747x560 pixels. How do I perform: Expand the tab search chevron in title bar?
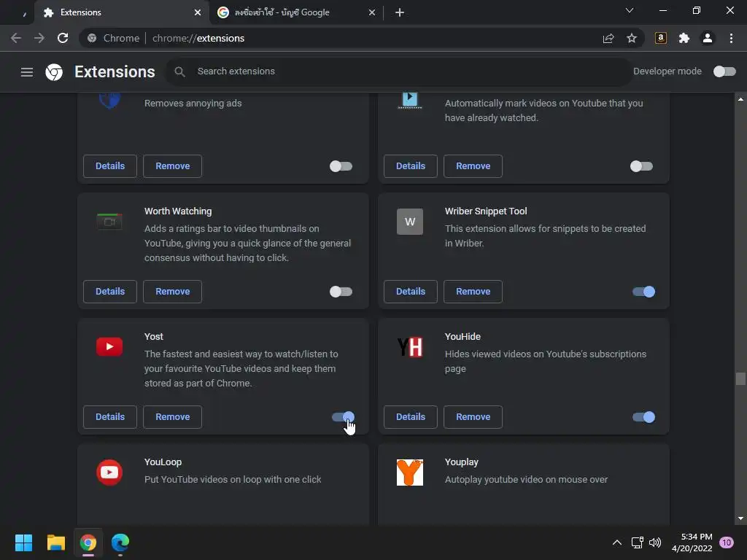(630, 10)
